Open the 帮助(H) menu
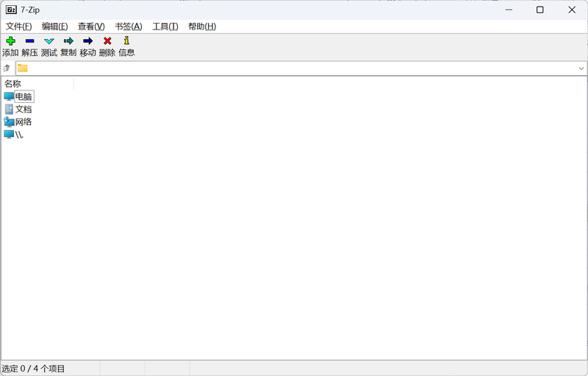The image size is (588, 376). 202,26
